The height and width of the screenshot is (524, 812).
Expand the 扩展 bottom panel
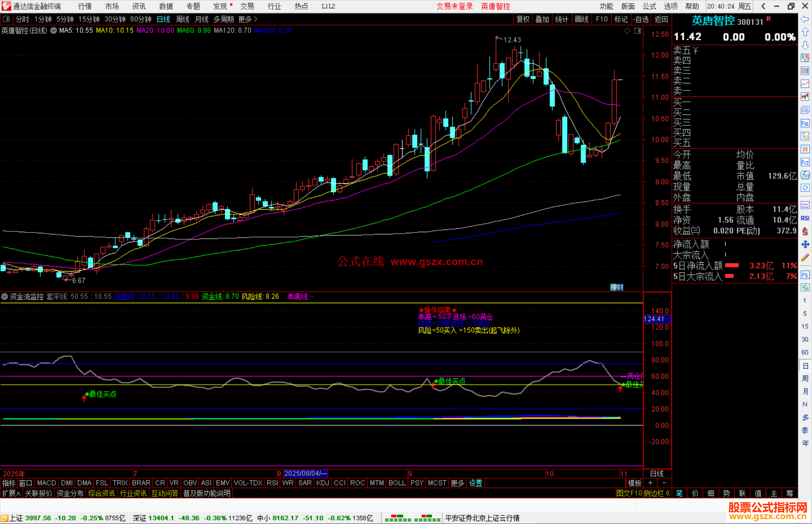11,493
